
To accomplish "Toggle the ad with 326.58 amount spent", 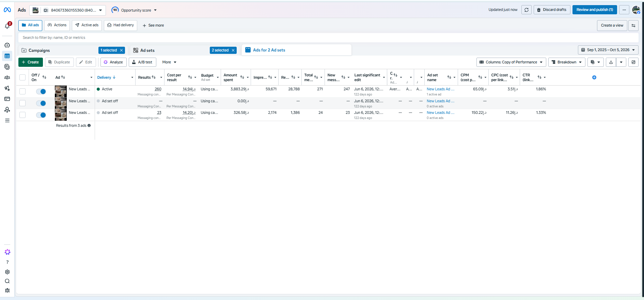I will click(41, 115).
